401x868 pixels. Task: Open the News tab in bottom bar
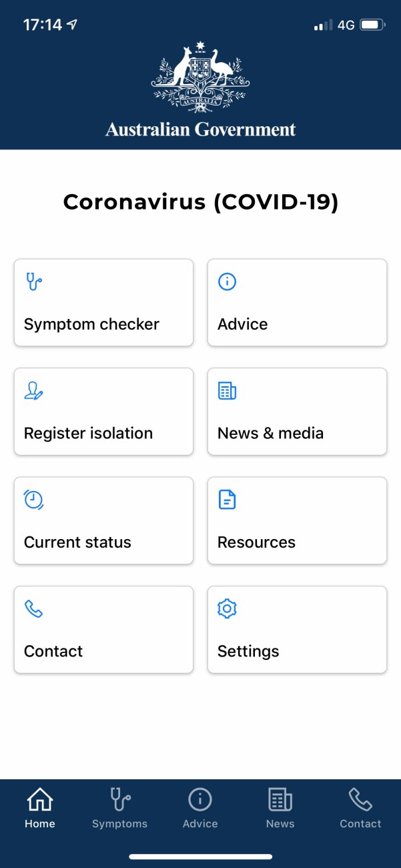[x=280, y=808]
